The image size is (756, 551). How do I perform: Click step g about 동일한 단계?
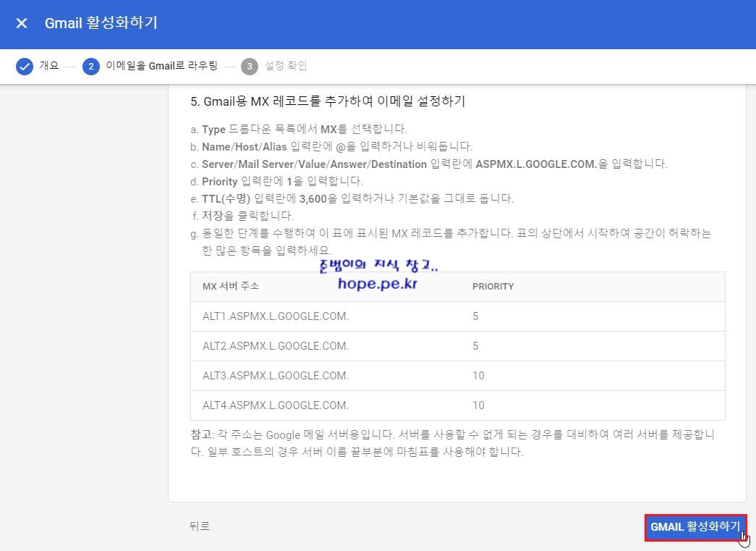coord(451,242)
